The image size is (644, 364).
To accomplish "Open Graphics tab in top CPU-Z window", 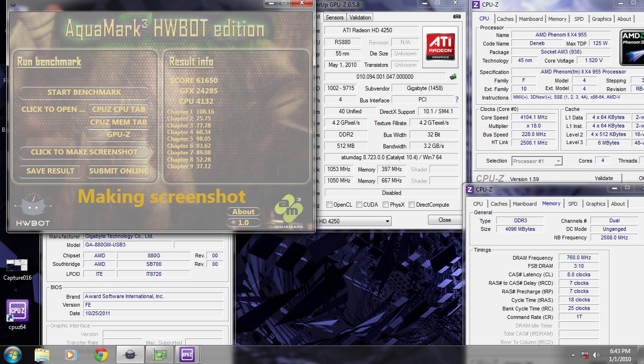I will click(601, 19).
